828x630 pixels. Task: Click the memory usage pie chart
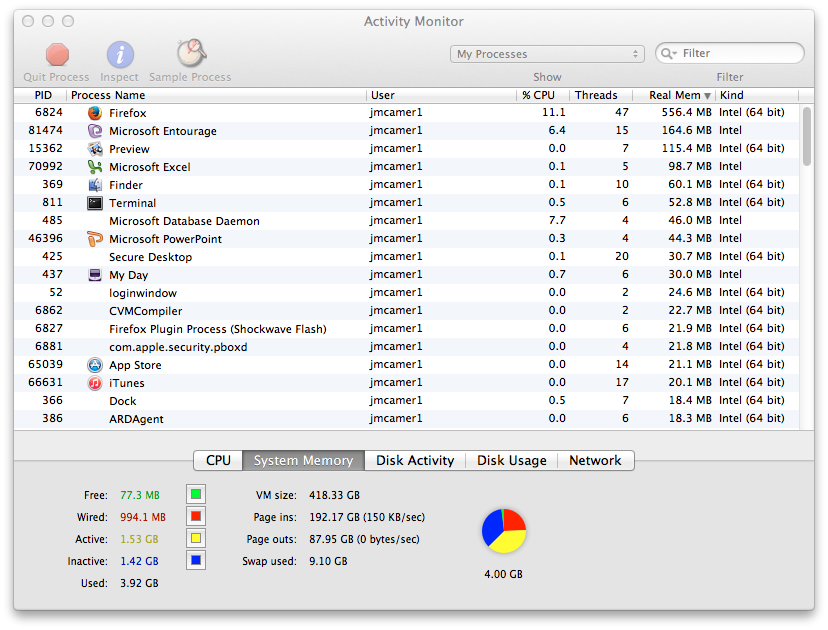504,531
